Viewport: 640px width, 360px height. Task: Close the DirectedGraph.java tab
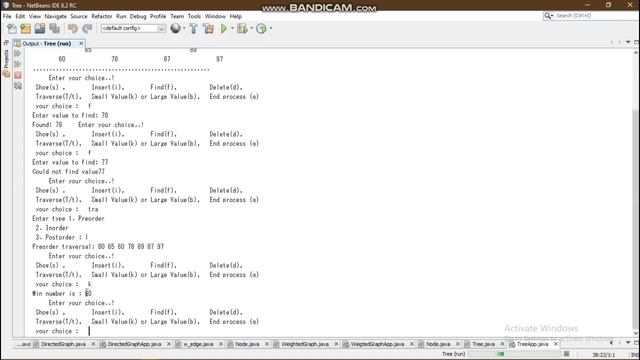click(x=93, y=344)
